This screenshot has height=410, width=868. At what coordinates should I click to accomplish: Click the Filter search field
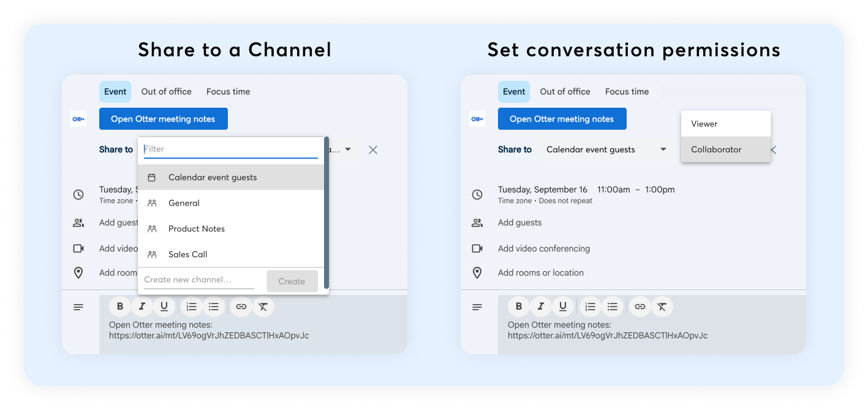pos(230,149)
